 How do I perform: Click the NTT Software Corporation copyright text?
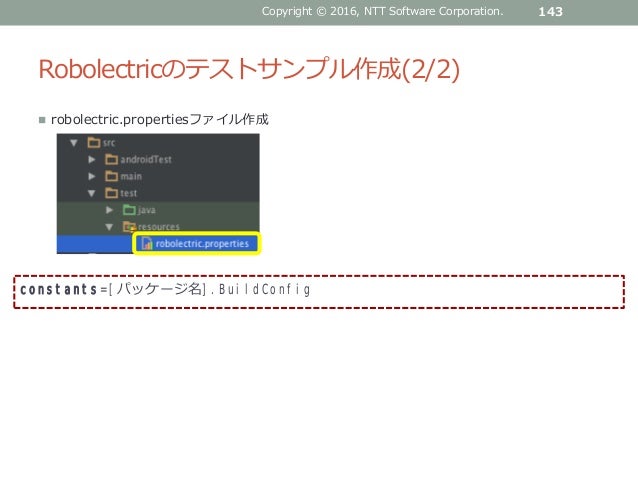pos(382,11)
